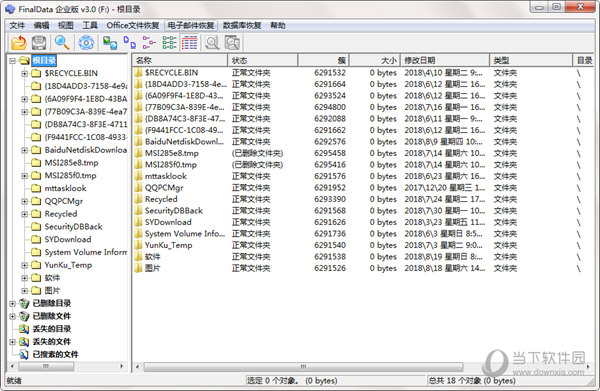Click the Open folder toolbar icon
600x391 pixels.
[x=18, y=42]
